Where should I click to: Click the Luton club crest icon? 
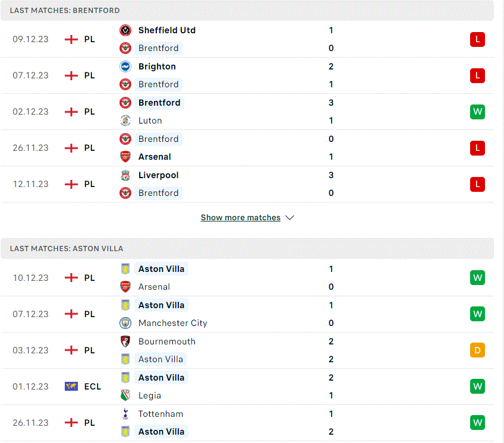coord(125,121)
